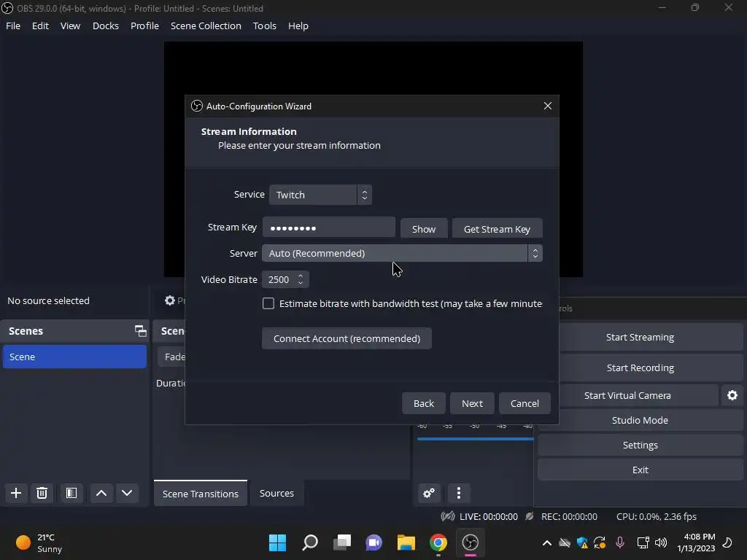Click the live status broadcast icon
Viewport: 747px width, 560px height.
click(447, 516)
